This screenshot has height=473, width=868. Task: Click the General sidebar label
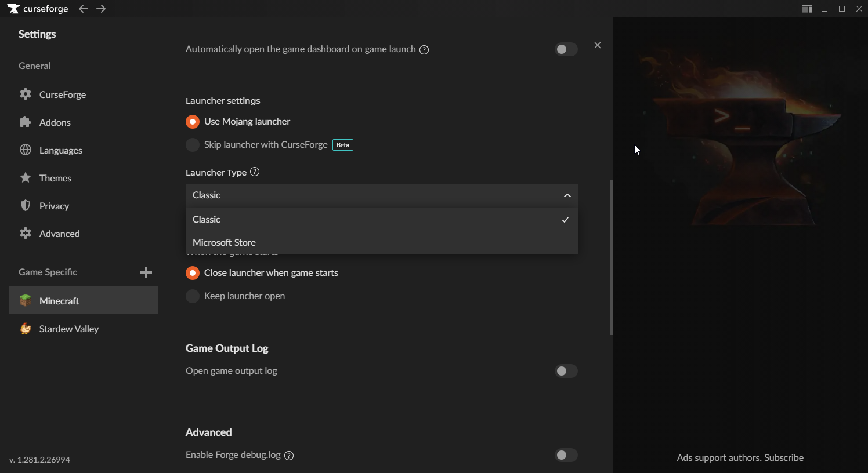[x=35, y=66]
